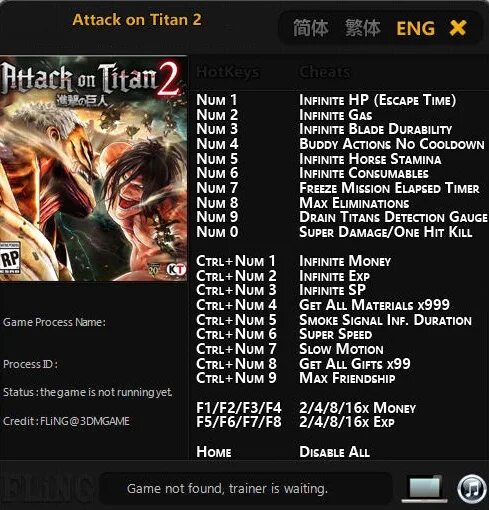Switch language to 繁体
The image size is (489, 510).
coord(363,28)
